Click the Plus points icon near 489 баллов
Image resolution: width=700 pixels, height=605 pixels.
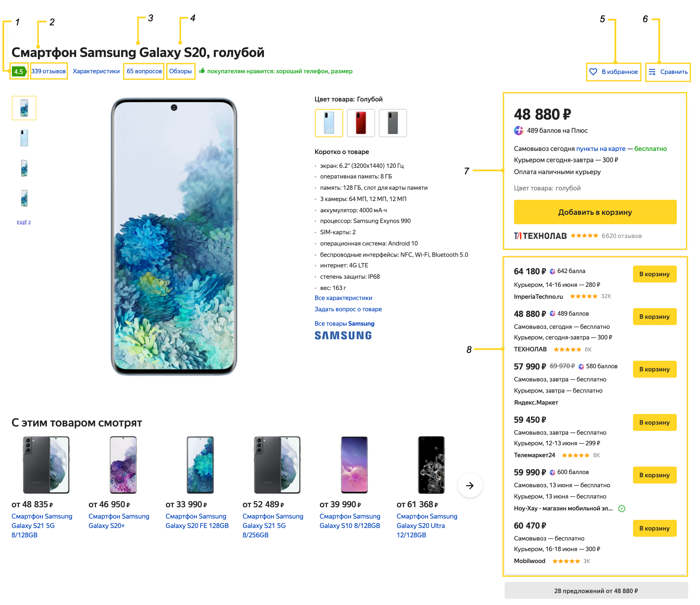click(518, 130)
